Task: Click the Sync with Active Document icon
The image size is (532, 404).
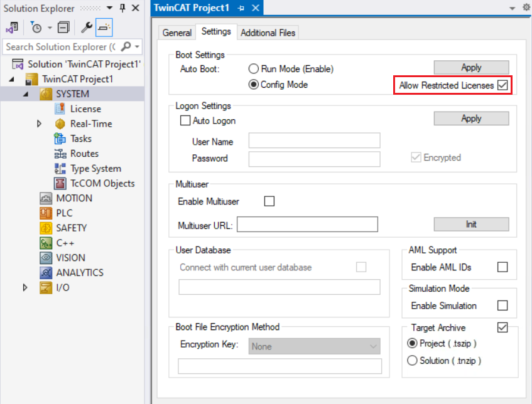Action: [x=12, y=28]
